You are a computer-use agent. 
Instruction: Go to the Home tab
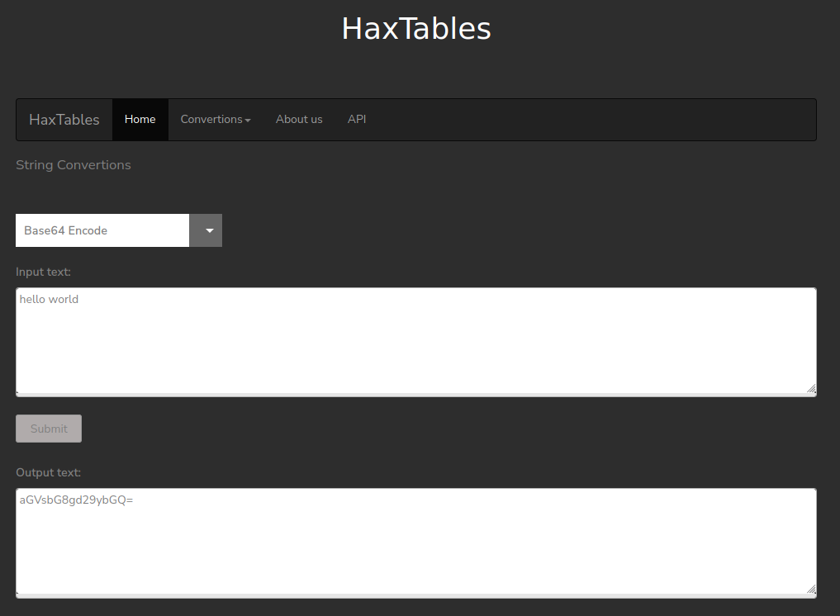(x=140, y=120)
